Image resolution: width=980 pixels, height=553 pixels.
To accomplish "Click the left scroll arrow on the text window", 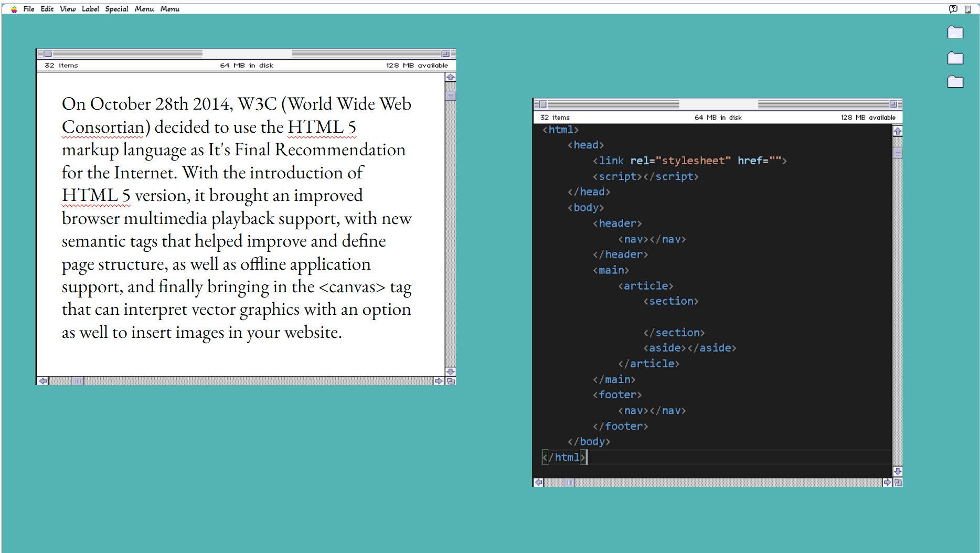I will coord(43,381).
